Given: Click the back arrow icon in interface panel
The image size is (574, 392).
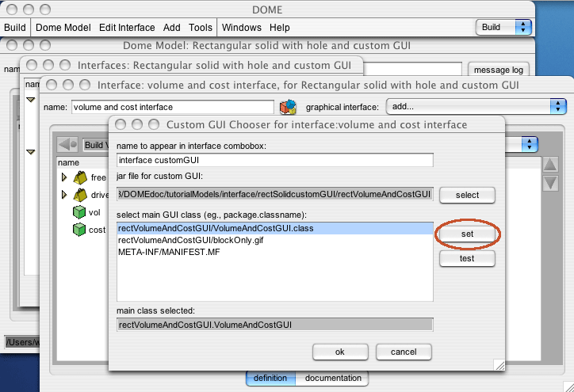Looking at the screenshot, I should click(67, 144).
